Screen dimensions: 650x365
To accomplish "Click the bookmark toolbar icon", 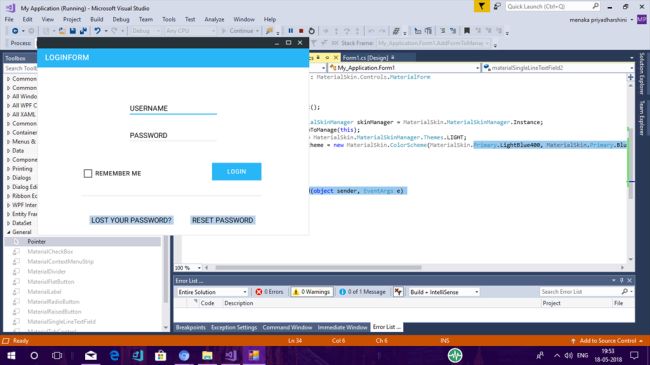I will [x=467, y=31].
